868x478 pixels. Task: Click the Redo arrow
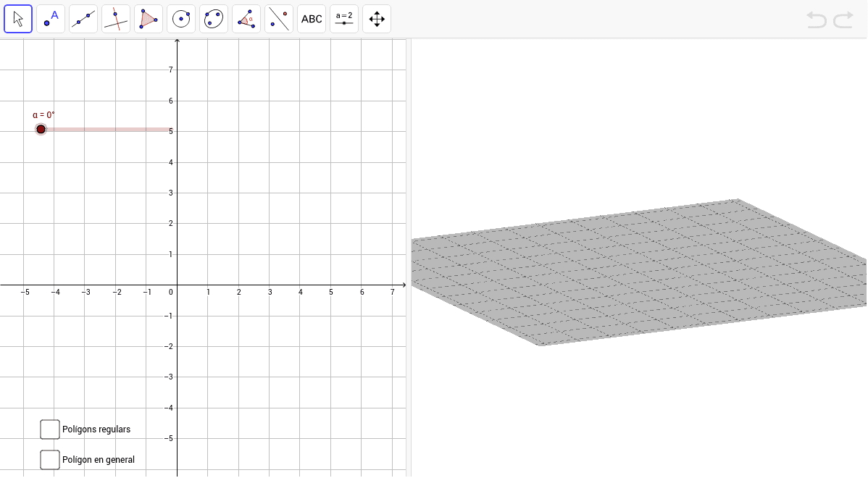tap(843, 20)
